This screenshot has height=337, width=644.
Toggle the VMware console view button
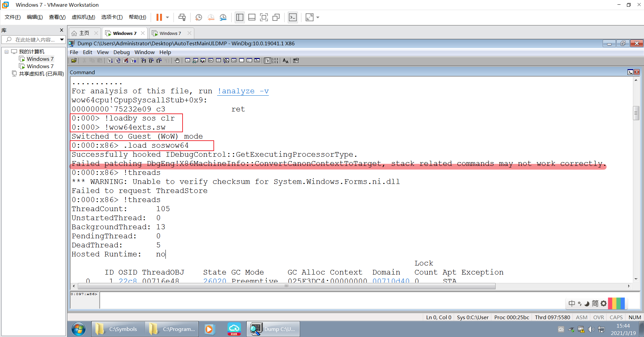[x=293, y=17]
